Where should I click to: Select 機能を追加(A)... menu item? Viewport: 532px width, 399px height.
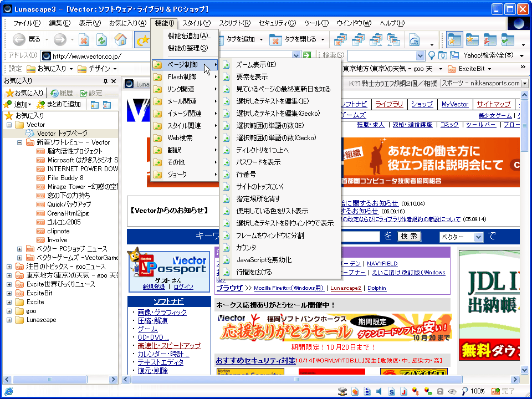[x=190, y=37]
